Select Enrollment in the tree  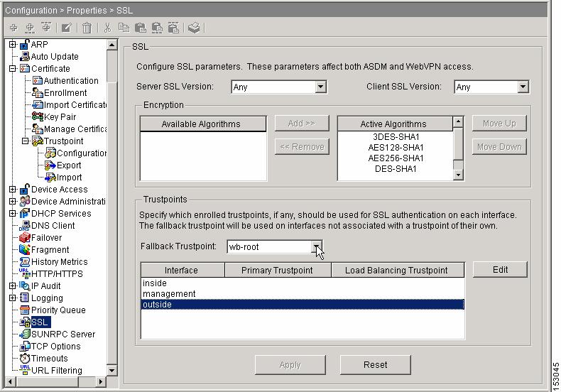click(x=65, y=93)
